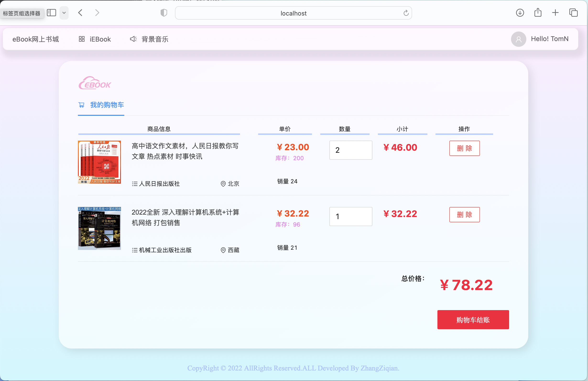Click publisher 机械工业出版社出版

point(165,250)
